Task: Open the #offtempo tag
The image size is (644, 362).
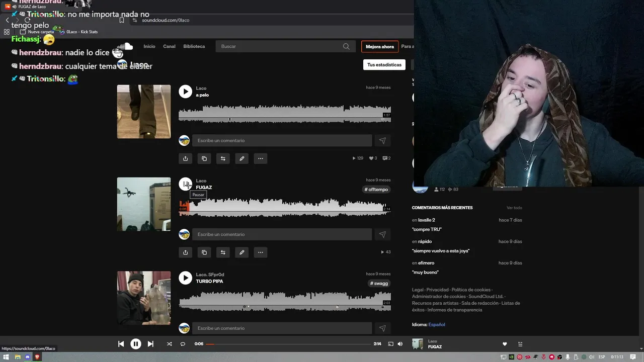Action: click(377, 190)
